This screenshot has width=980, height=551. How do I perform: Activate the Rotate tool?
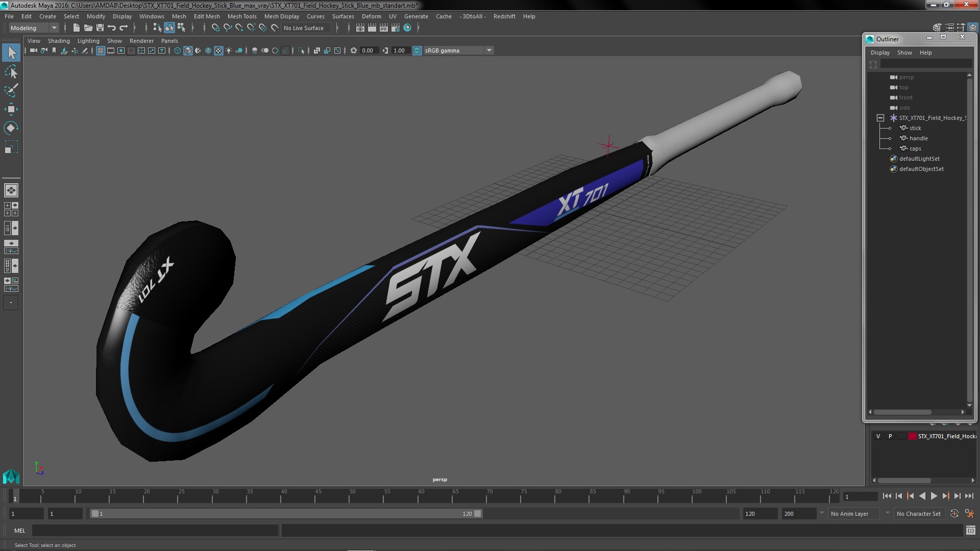coord(11,128)
